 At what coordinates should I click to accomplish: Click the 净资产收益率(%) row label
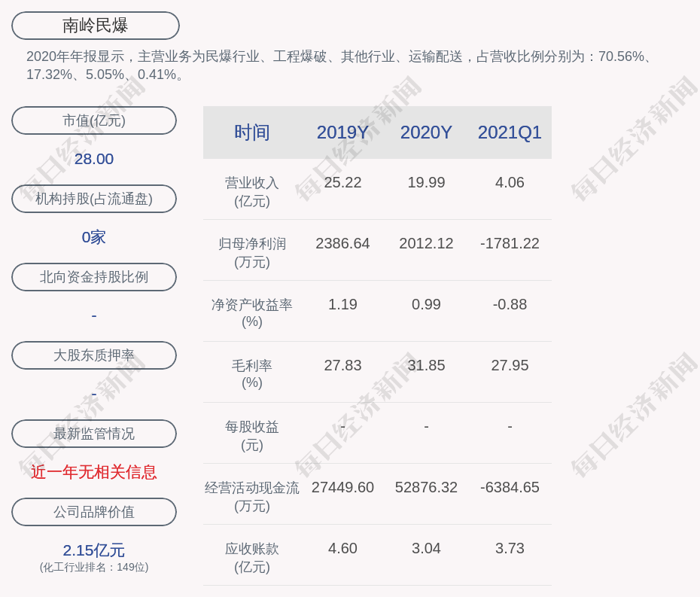252,313
